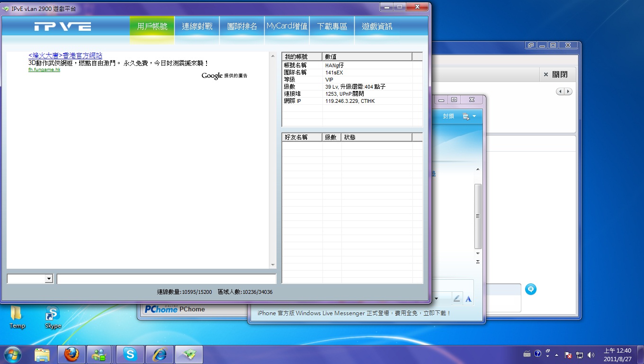The height and width of the screenshot is (364, 644).
Task: Click the blue chat bubble send icon
Action: (531, 289)
